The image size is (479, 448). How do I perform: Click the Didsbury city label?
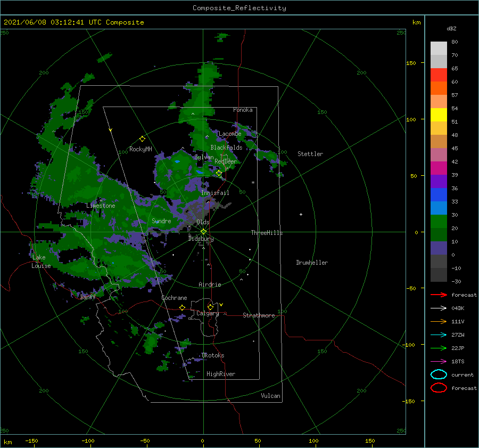click(x=201, y=239)
